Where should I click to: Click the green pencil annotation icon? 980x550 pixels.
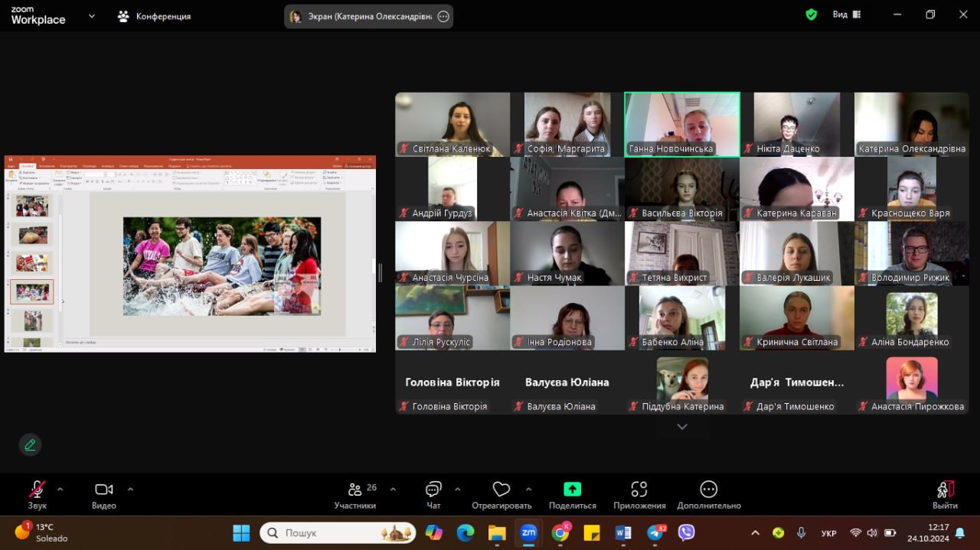click(x=30, y=444)
